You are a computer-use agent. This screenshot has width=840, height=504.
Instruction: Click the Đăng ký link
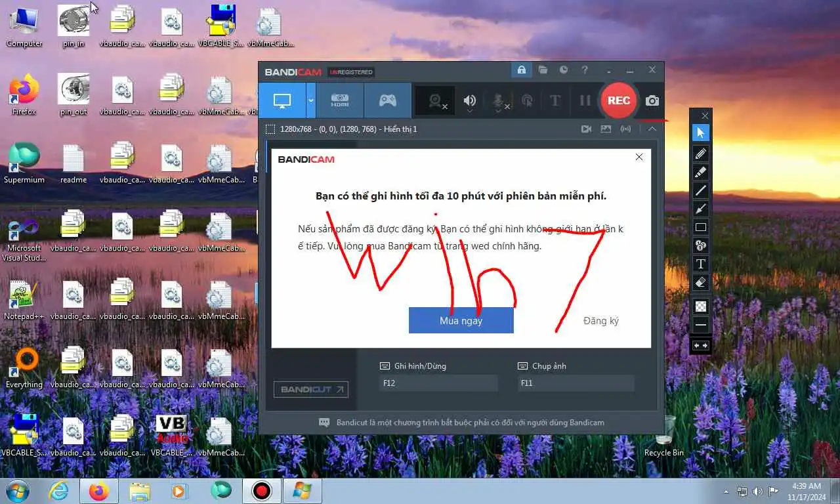click(x=600, y=321)
